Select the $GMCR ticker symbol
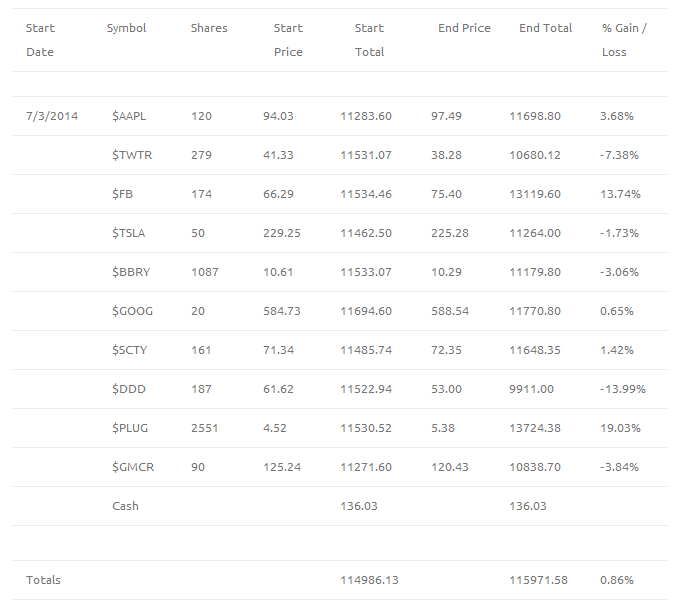680x608 pixels. (133, 467)
